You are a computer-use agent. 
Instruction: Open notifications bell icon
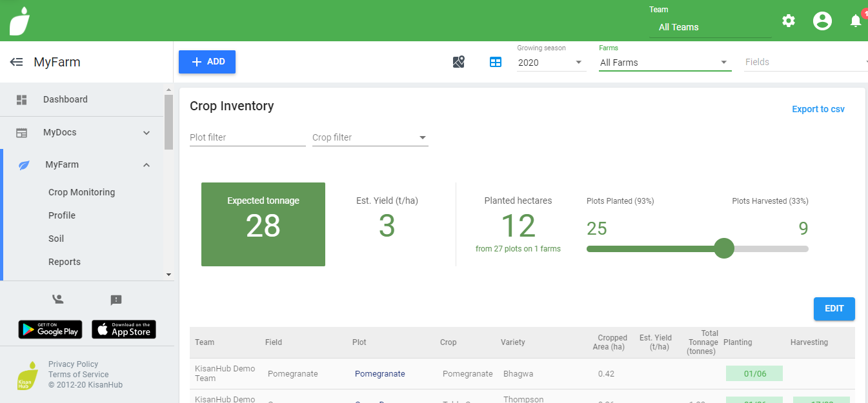[856, 21]
